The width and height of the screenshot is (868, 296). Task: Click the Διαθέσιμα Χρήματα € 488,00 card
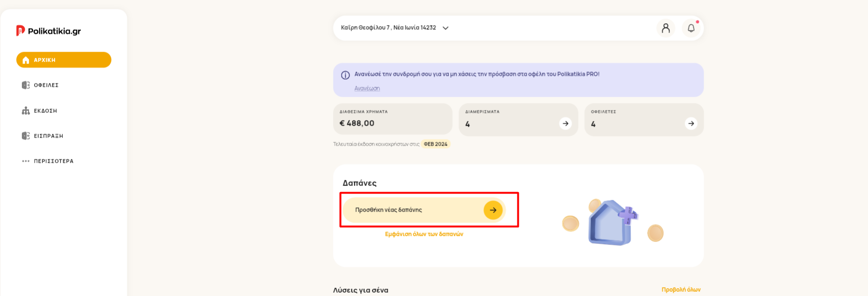pos(392,120)
